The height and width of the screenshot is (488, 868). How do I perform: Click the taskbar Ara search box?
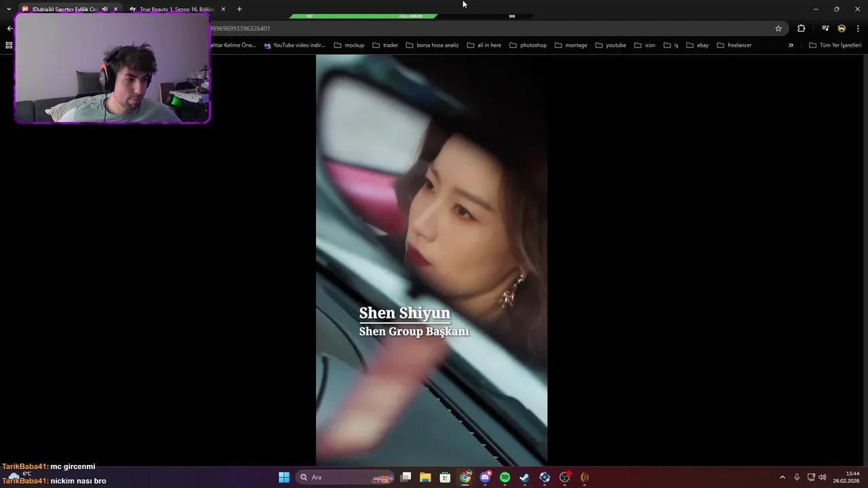[x=346, y=477]
